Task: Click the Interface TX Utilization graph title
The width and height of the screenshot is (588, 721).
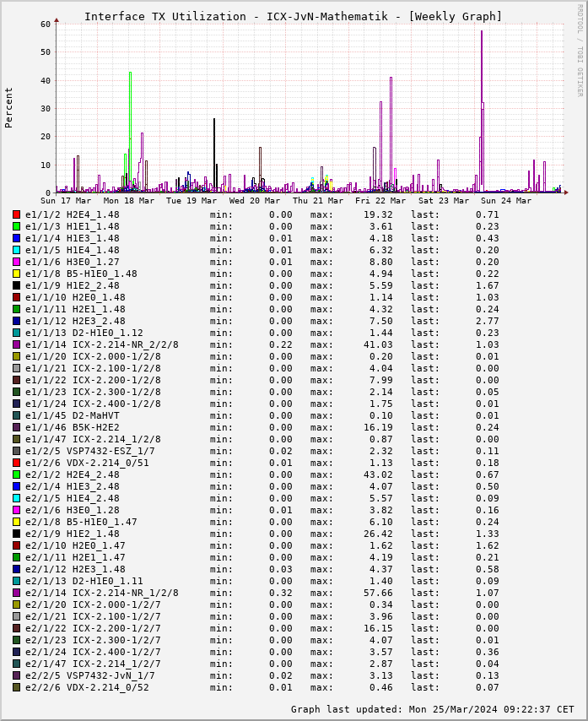Action: [x=293, y=16]
